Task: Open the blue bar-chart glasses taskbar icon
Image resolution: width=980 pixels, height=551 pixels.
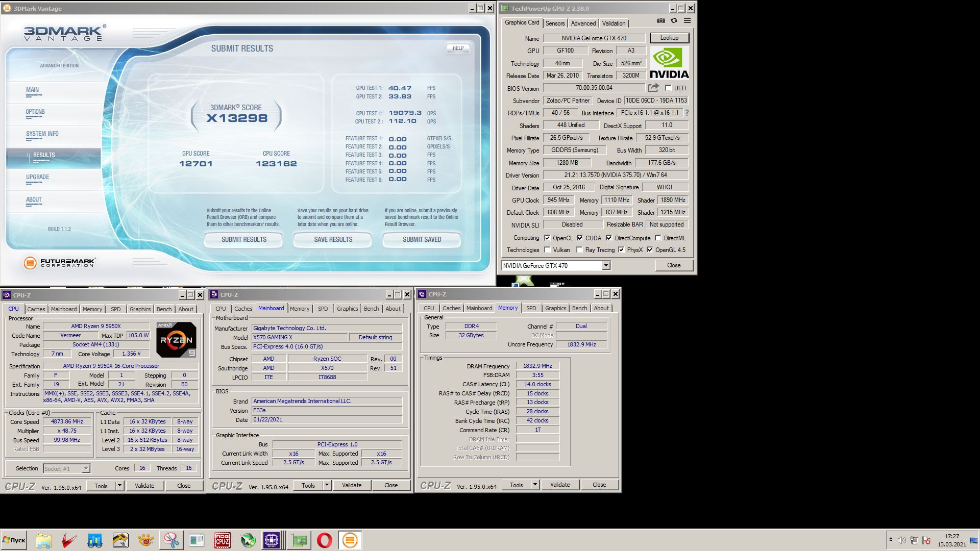Action: pyautogui.click(x=95, y=540)
